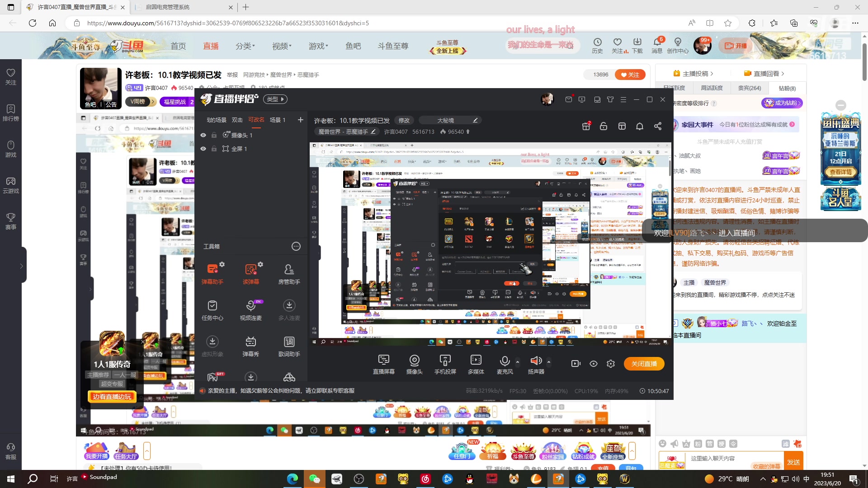Open the hamburger menu in 直播伴侣 header
Image resolution: width=868 pixels, height=488 pixels.
point(623,99)
